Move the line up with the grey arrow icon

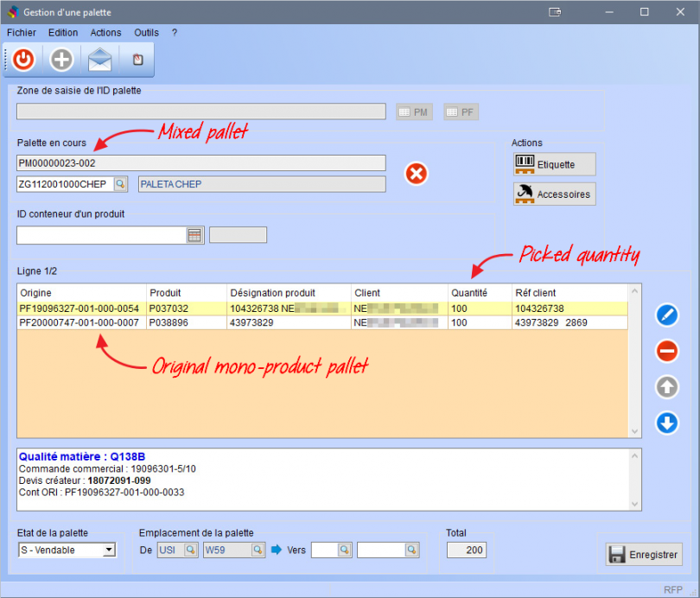pos(666,387)
